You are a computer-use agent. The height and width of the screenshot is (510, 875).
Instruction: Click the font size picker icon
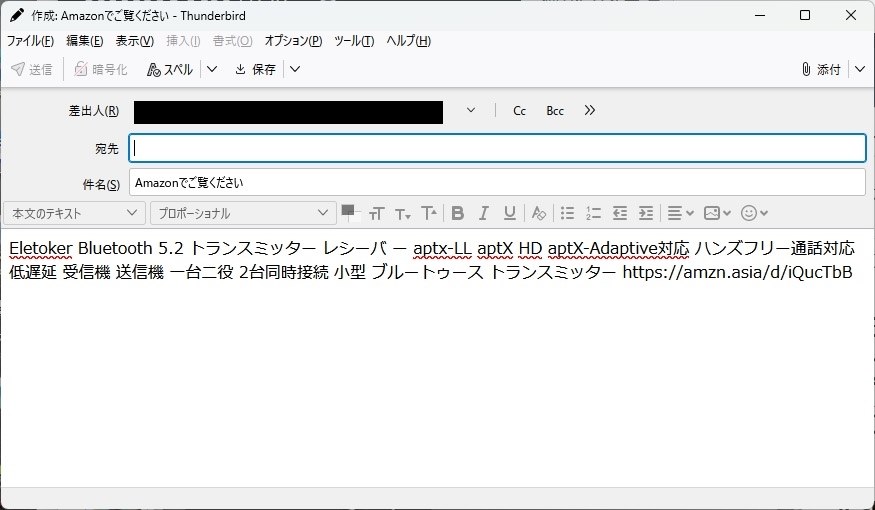(377, 213)
